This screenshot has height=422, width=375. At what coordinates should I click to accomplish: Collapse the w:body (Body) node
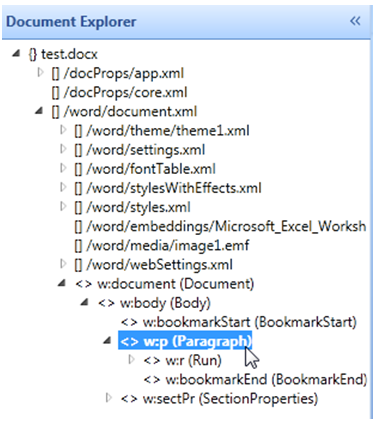[85, 302]
